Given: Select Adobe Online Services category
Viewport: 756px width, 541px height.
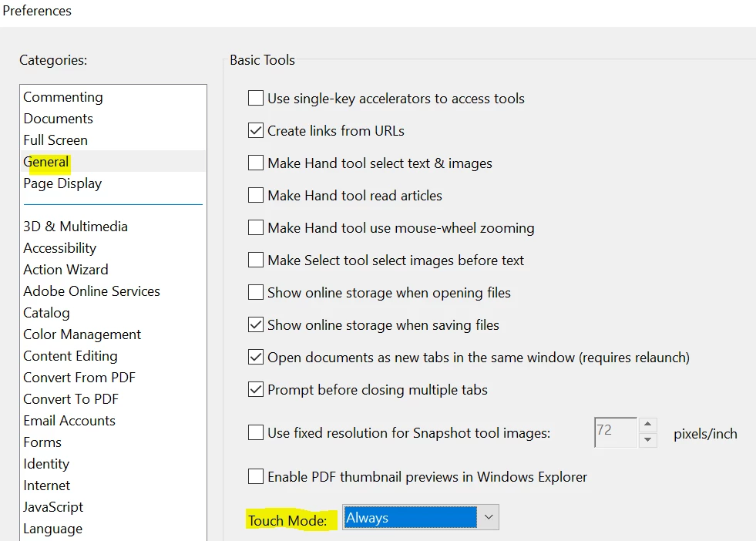Looking at the screenshot, I should click(x=92, y=291).
